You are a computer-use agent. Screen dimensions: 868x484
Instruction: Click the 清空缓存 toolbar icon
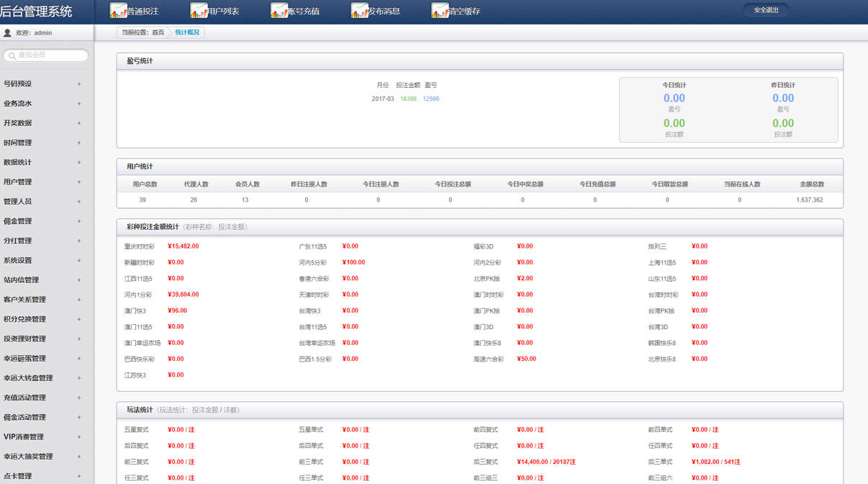(440, 10)
